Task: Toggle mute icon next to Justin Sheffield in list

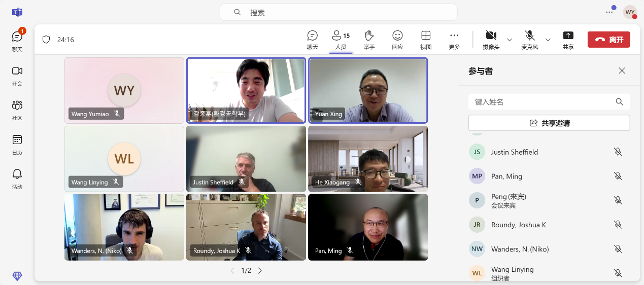Action: tap(618, 152)
